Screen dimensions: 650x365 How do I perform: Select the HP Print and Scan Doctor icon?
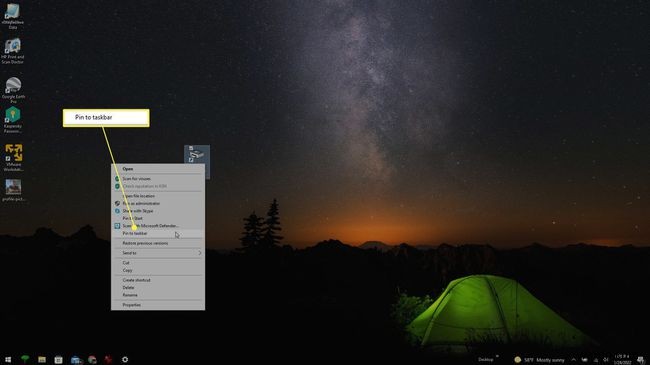point(13,51)
